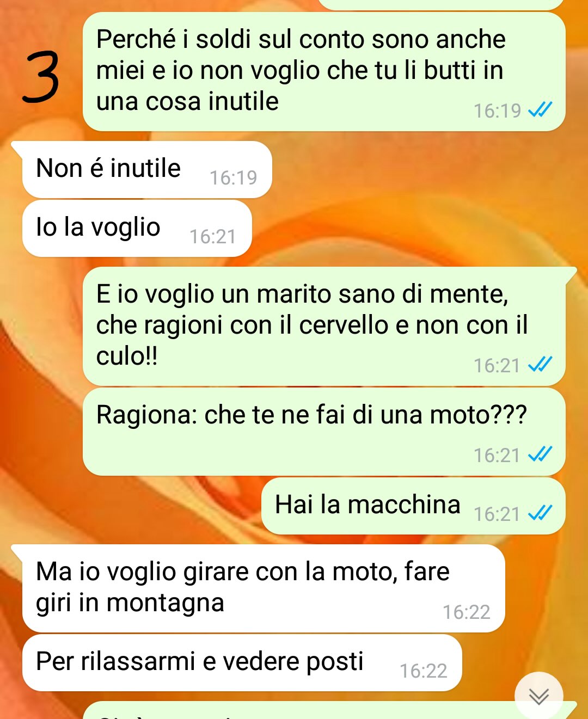Select message 'Perché i soldi sul conto'

click(324, 71)
